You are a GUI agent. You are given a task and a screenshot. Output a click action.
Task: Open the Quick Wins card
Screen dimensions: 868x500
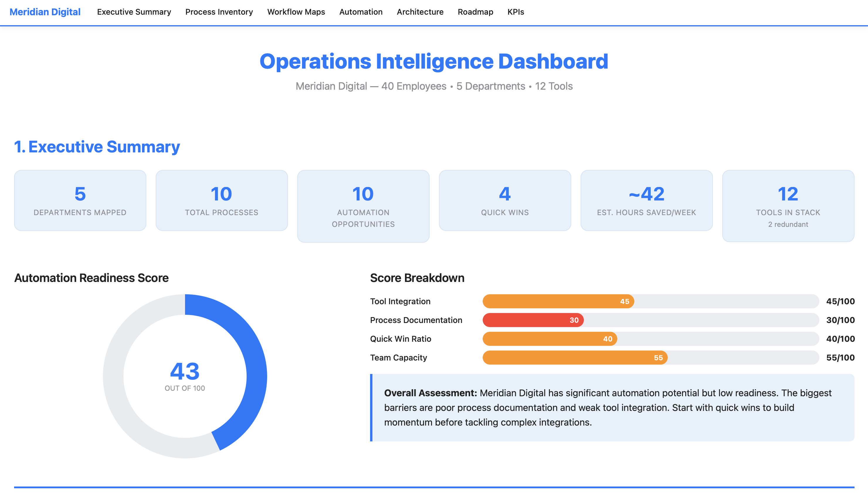505,200
